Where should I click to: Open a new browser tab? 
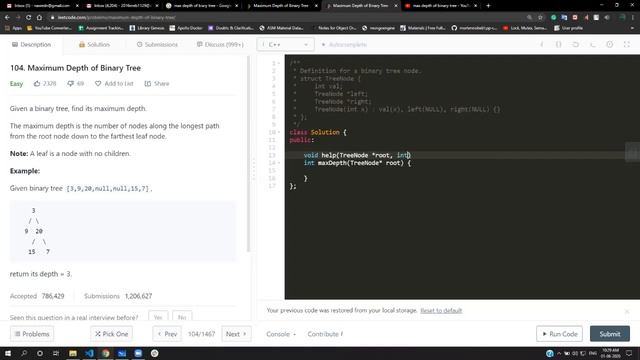coord(488,6)
